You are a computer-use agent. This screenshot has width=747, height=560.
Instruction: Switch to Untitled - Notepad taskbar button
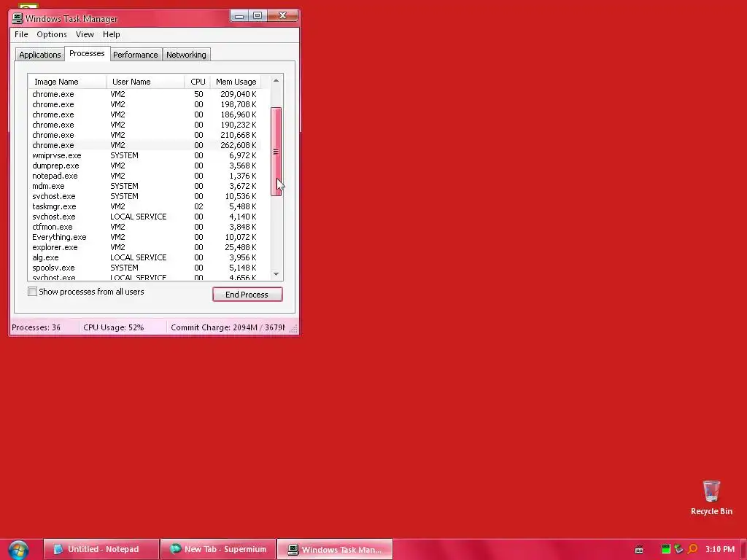[101, 550]
